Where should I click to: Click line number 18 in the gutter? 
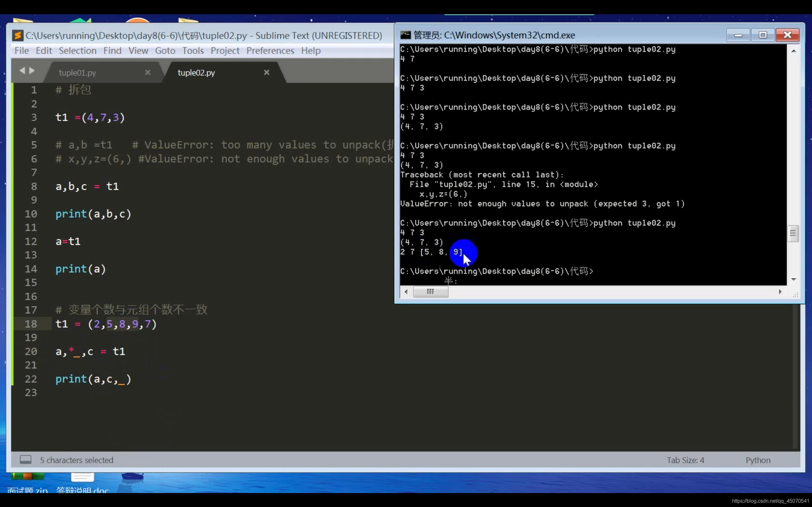pyautogui.click(x=31, y=324)
